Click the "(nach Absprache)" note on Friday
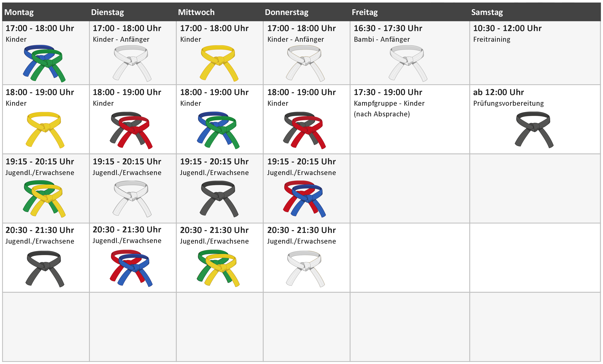 [x=382, y=114]
